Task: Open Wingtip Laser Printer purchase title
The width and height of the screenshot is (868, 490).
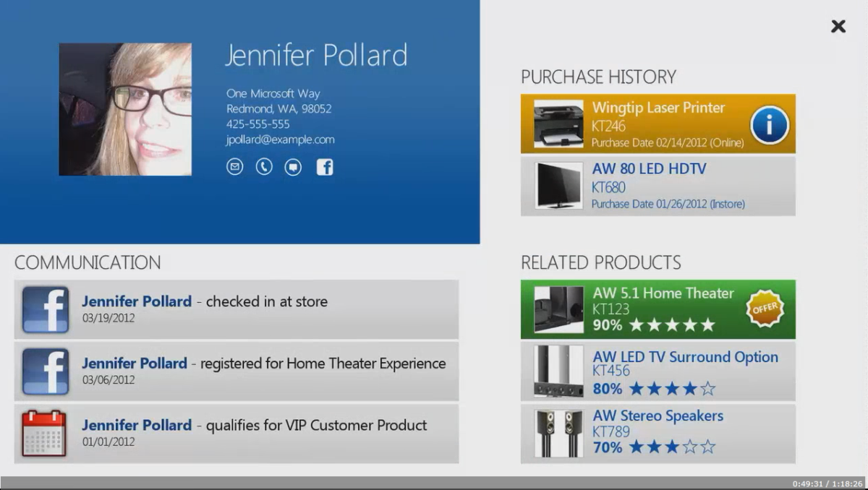Action: (658, 108)
